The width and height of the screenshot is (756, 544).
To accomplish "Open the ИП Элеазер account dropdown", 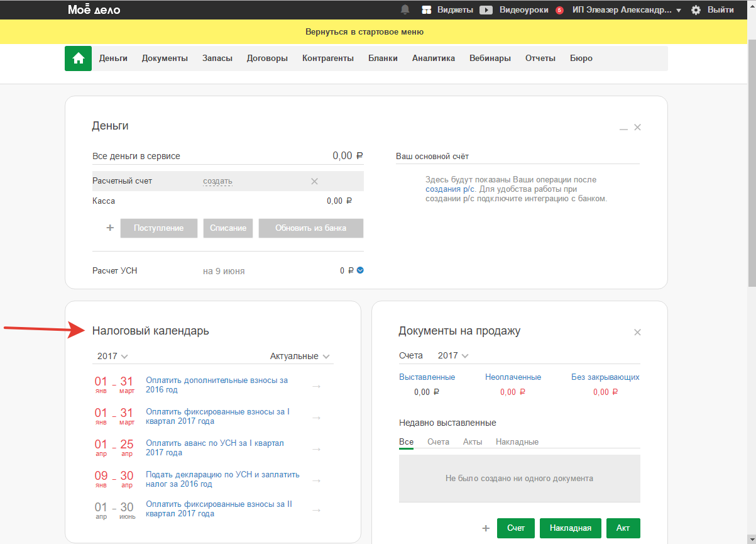I will (x=627, y=10).
